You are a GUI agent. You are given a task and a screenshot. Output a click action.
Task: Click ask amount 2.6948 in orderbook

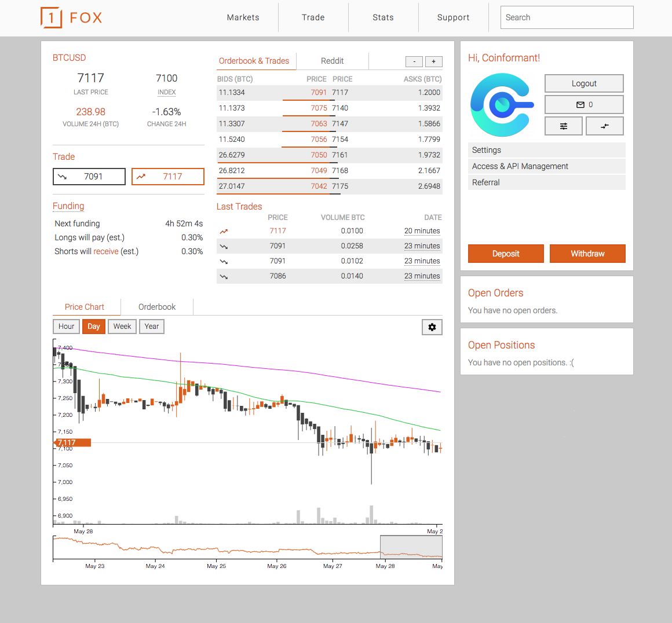pos(429,186)
